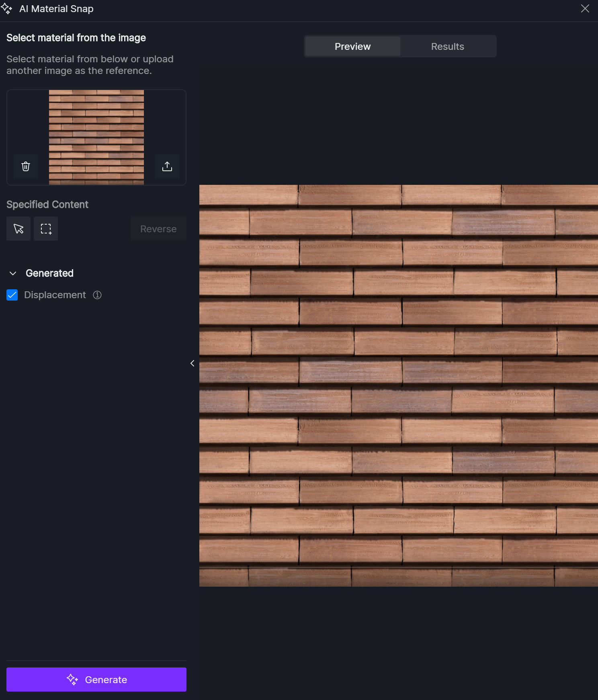Select the pointer click-selection tool
The image size is (598, 700).
pyautogui.click(x=18, y=229)
